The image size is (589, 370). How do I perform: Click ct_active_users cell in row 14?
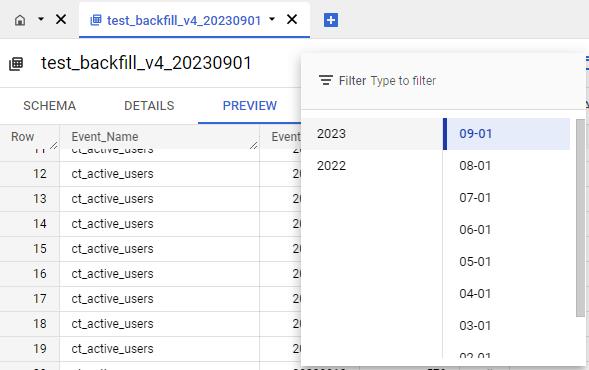159,224
